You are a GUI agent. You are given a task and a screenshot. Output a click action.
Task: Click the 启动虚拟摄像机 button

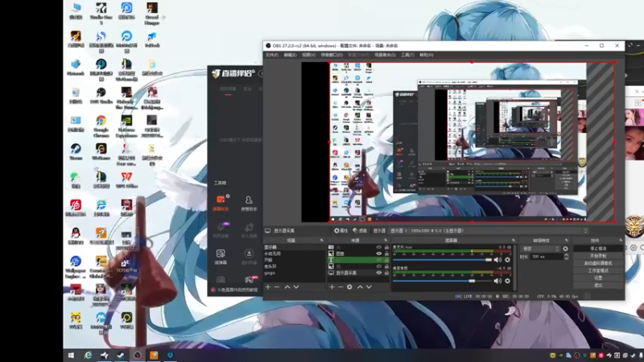tap(598, 264)
